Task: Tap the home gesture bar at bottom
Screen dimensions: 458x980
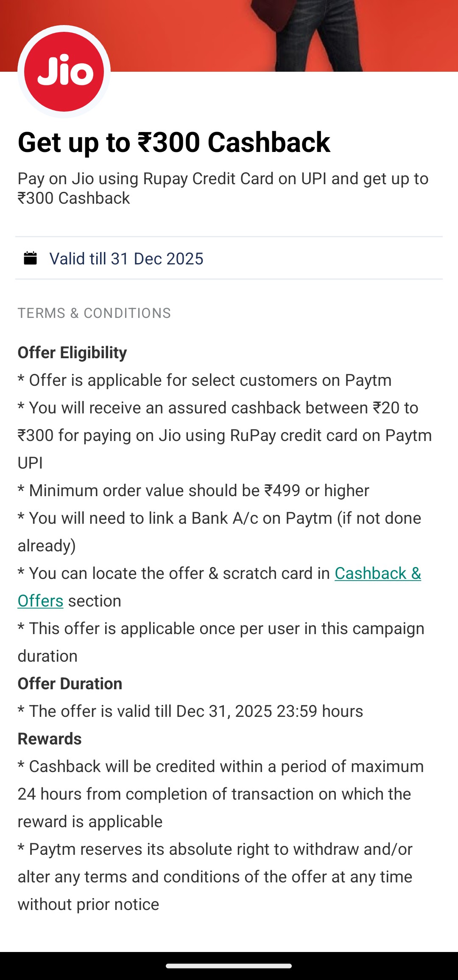Action: click(229, 966)
